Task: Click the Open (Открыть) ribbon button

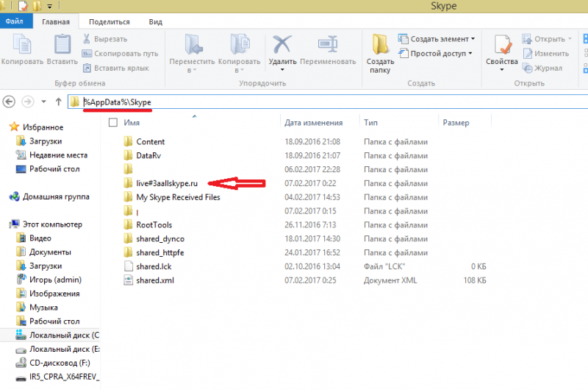Action: 547,39
